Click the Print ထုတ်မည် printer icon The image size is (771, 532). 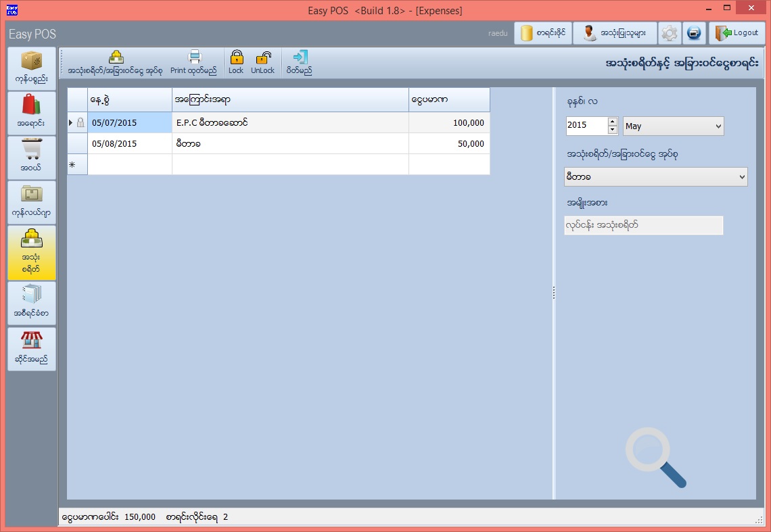coord(193,61)
